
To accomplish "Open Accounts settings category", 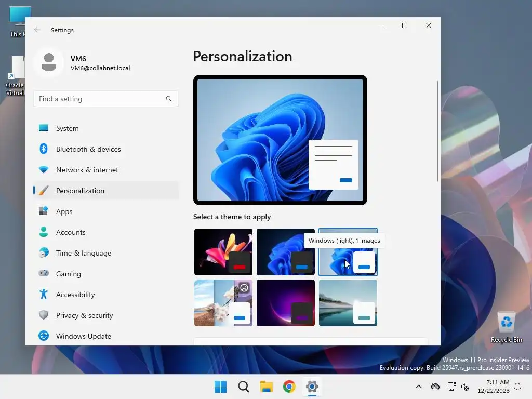I will point(106,232).
